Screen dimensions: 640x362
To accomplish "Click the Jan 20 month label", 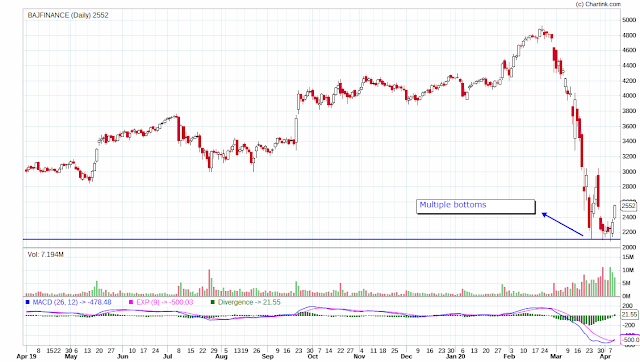I will tap(456, 357).
